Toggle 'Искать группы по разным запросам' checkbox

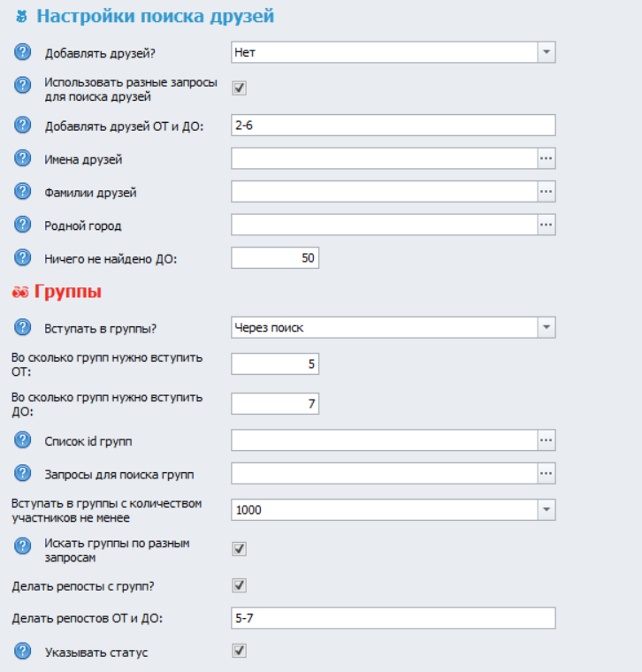coord(239,549)
